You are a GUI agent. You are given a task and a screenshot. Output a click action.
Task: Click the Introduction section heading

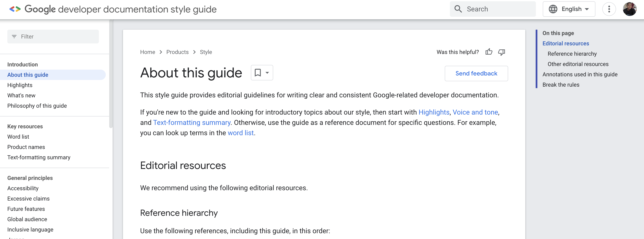(23, 64)
